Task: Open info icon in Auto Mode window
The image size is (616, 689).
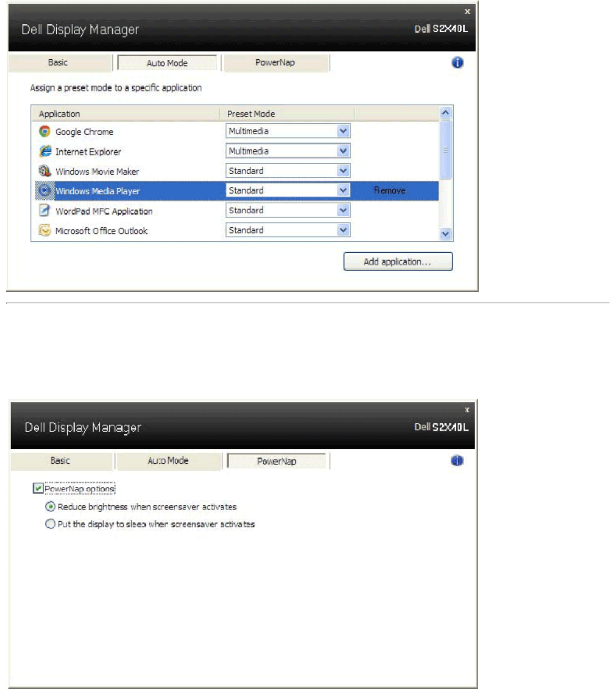Action: (457, 63)
